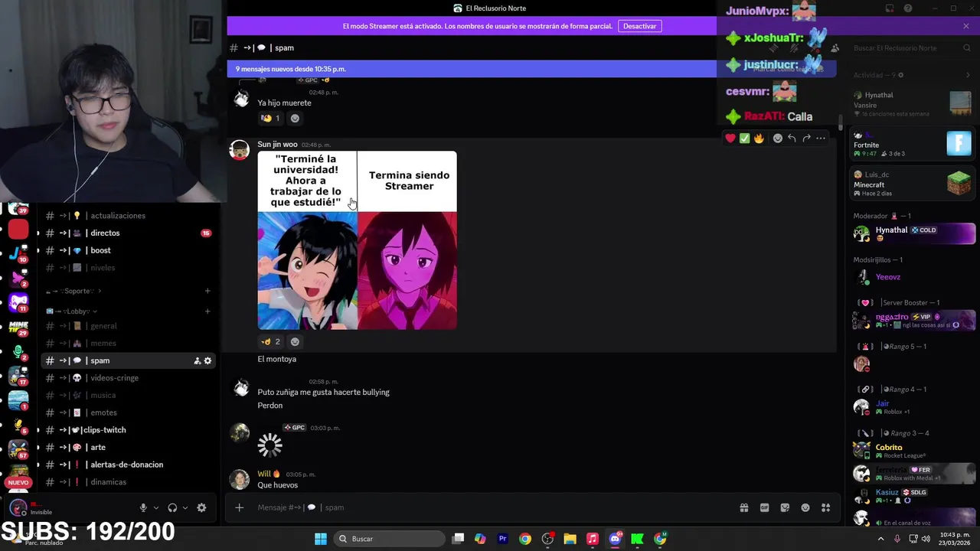The image size is (980, 551).
Task: Open videos-cringe channel
Action: pos(129,378)
